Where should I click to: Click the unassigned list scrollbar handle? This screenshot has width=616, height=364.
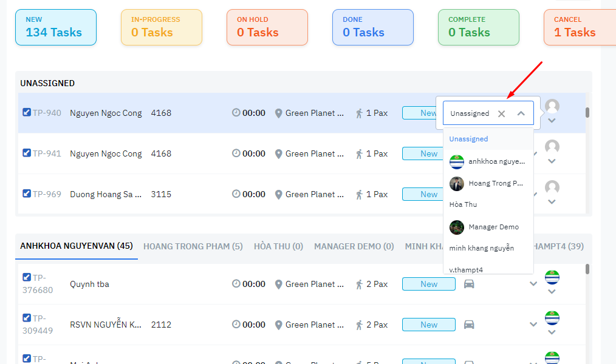point(587,113)
